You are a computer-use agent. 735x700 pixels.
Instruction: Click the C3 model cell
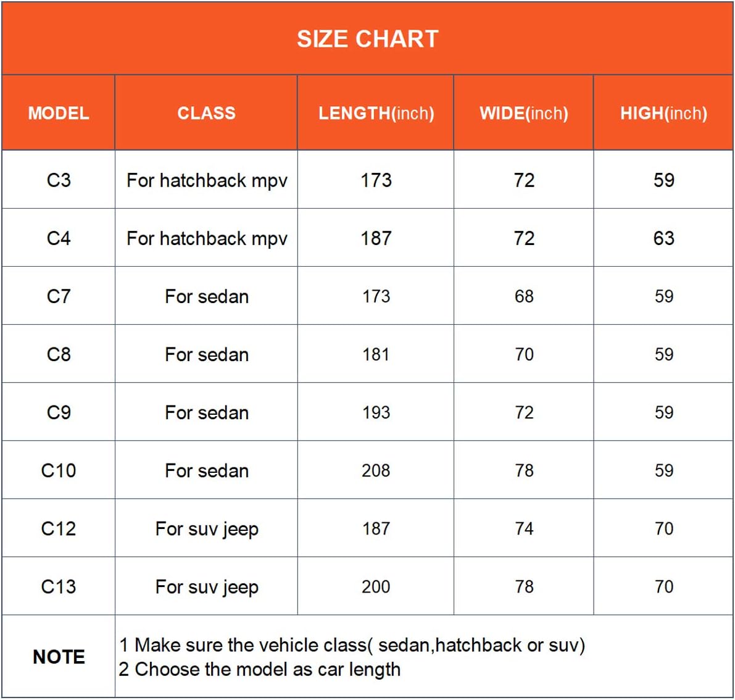[x=59, y=180]
